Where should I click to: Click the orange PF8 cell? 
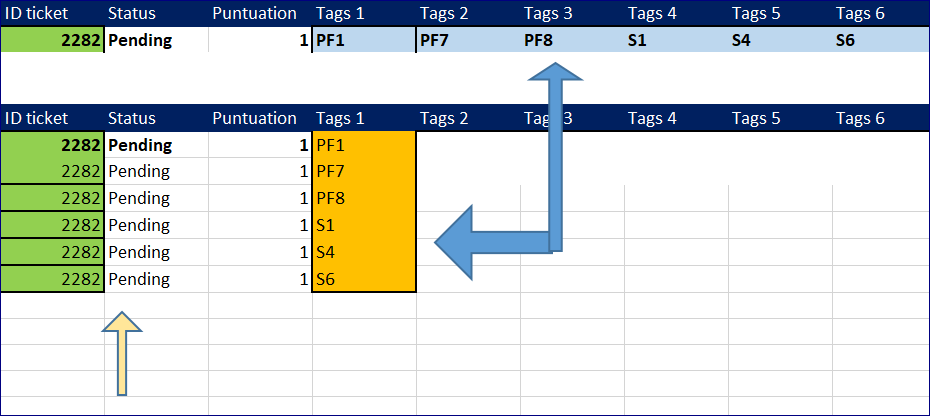364,198
